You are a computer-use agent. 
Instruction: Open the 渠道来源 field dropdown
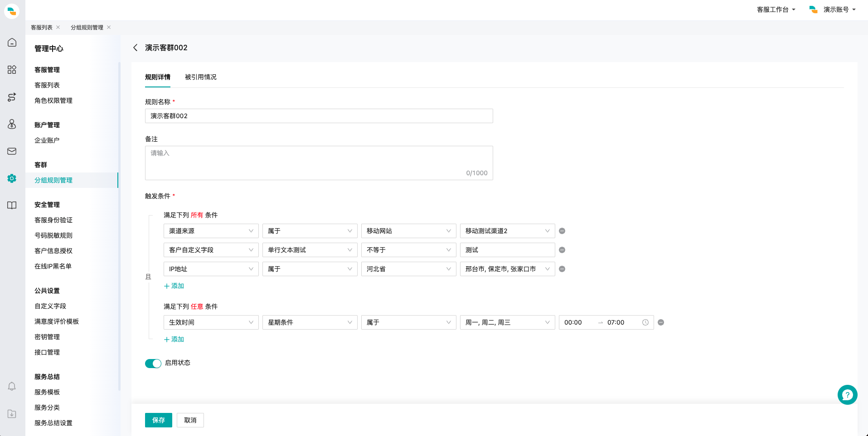tap(211, 231)
